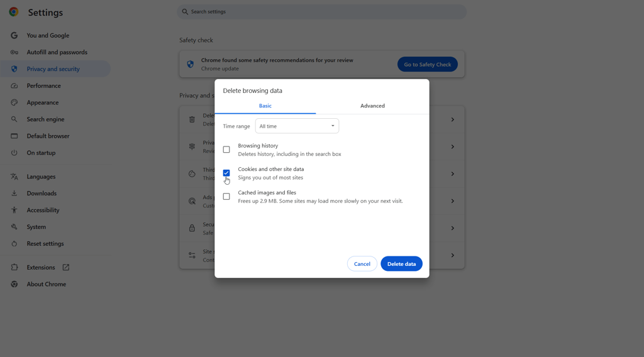Screen dimensions: 644x357
Task: Expand the Third-party cookies row chevron
Action: click(453, 174)
